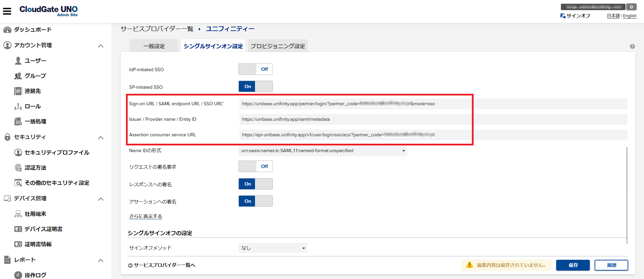Click the ユーザー user icon in sidebar
This screenshot has width=644, height=279.
click(x=18, y=61)
